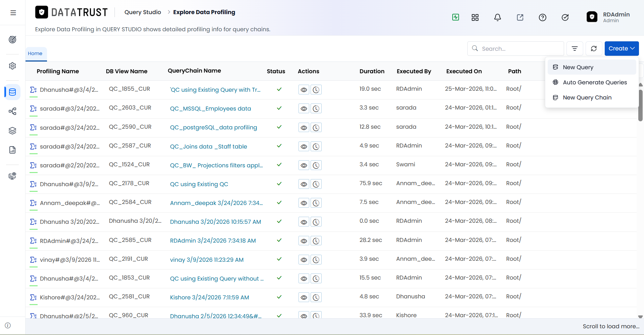This screenshot has height=335, width=644.
Task: View profiling for QC_MSSQL_Employees data row
Action: 304,109
